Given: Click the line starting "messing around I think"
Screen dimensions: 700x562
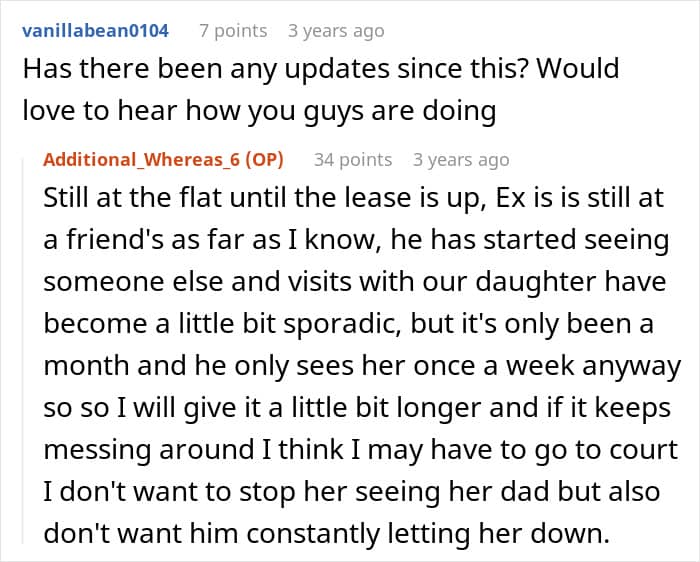Looking at the screenshot, I should click(361, 450).
